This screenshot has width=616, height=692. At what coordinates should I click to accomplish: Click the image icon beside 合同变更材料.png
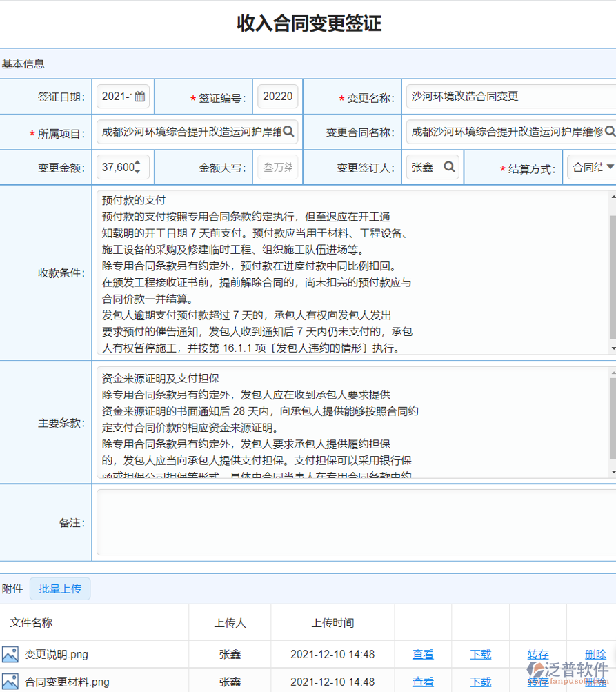(x=11, y=682)
